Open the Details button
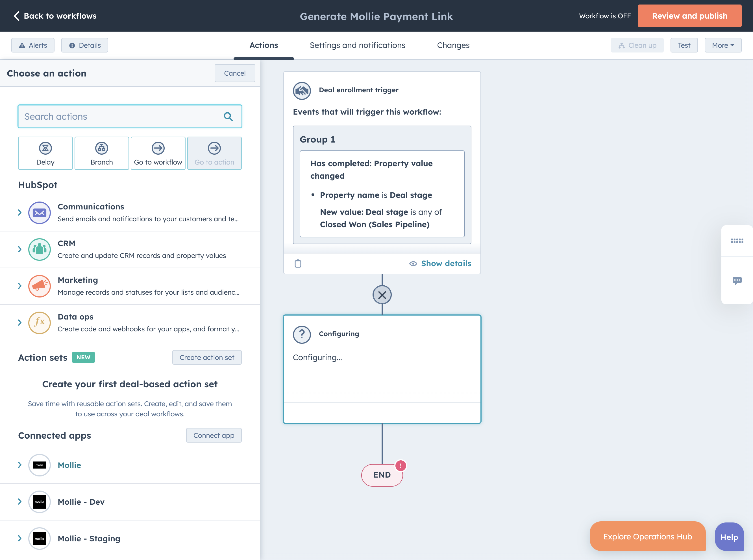The height and width of the screenshot is (560, 753). [x=85, y=45]
